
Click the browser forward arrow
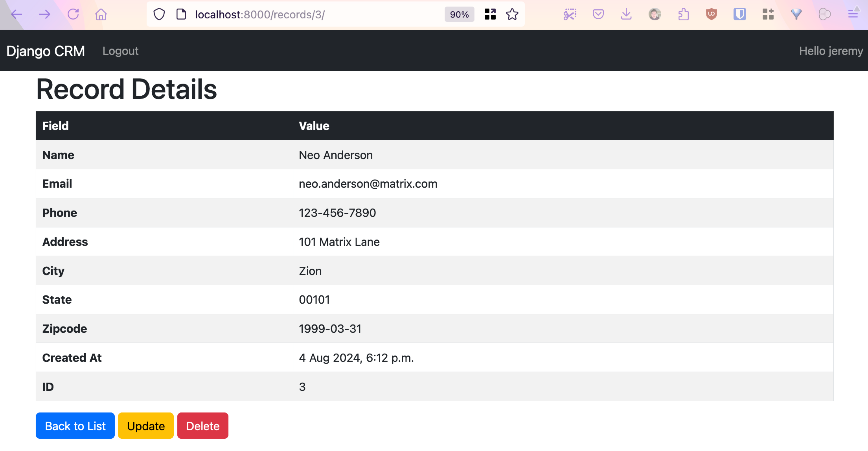tap(45, 14)
